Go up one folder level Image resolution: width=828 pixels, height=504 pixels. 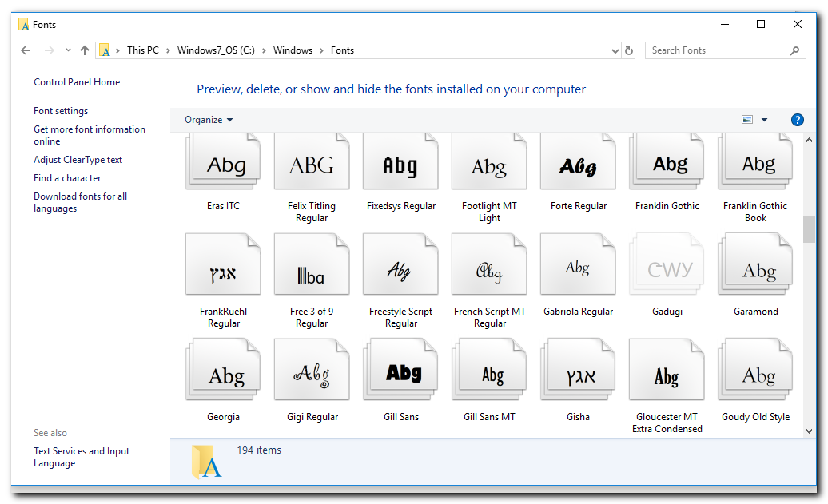(x=85, y=50)
